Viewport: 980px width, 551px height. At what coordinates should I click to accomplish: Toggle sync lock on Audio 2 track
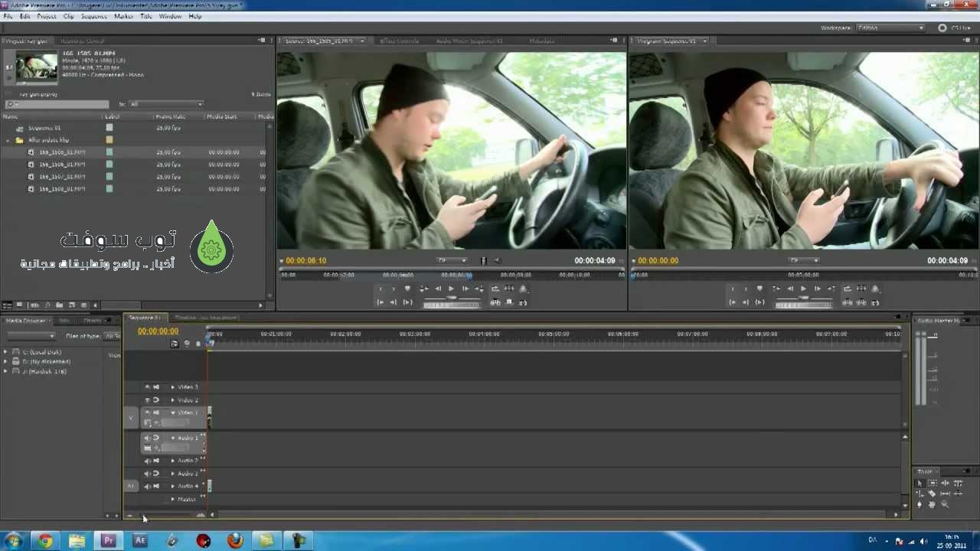click(x=155, y=461)
